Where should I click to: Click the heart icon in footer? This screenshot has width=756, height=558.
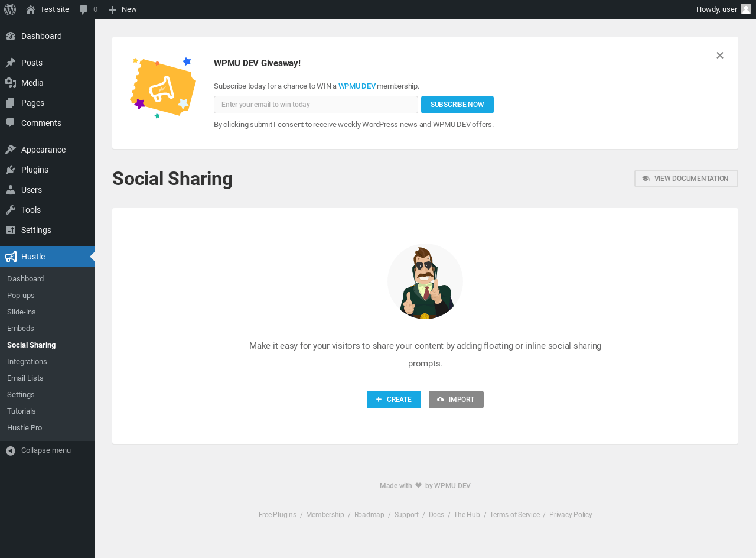point(419,485)
